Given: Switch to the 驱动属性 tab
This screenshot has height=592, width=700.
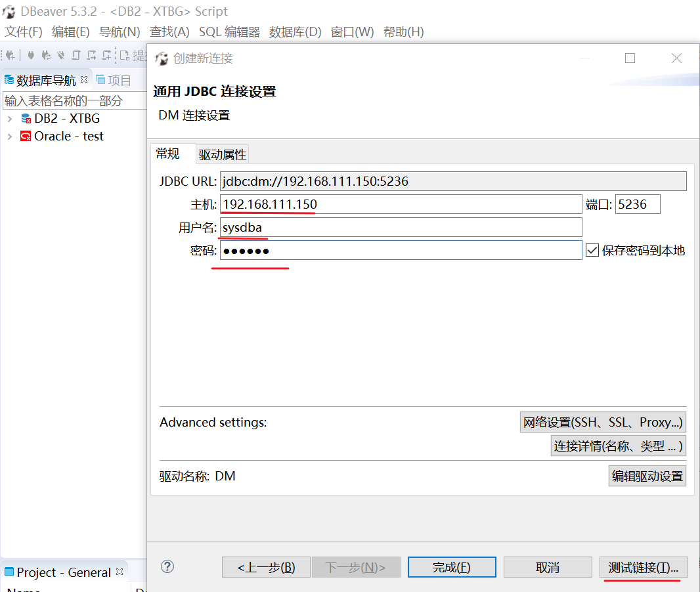Looking at the screenshot, I should [x=223, y=155].
